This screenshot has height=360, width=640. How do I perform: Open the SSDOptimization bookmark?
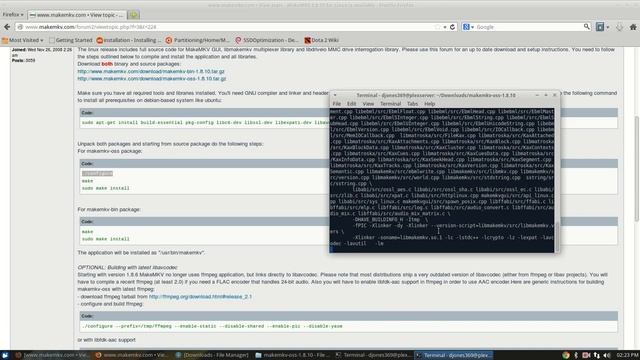point(267,40)
